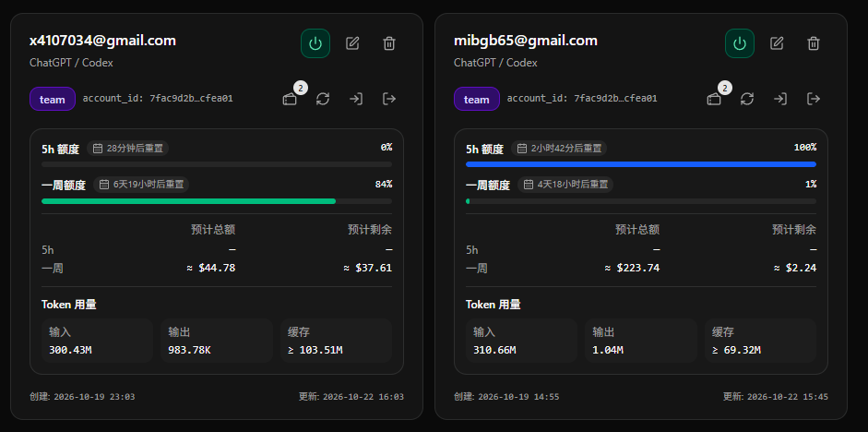Click 84% percentage label
Viewport: 868px width, 432px height.
click(x=384, y=185)
